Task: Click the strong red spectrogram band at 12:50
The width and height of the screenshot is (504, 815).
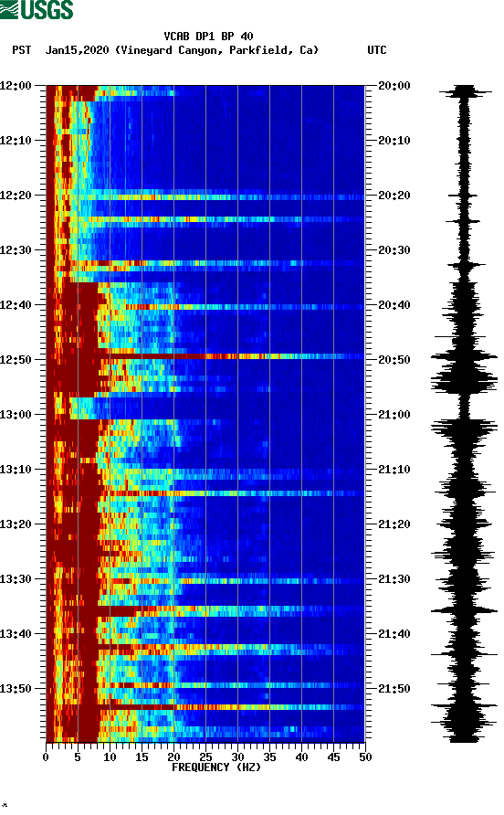Action: pos(205,356)
